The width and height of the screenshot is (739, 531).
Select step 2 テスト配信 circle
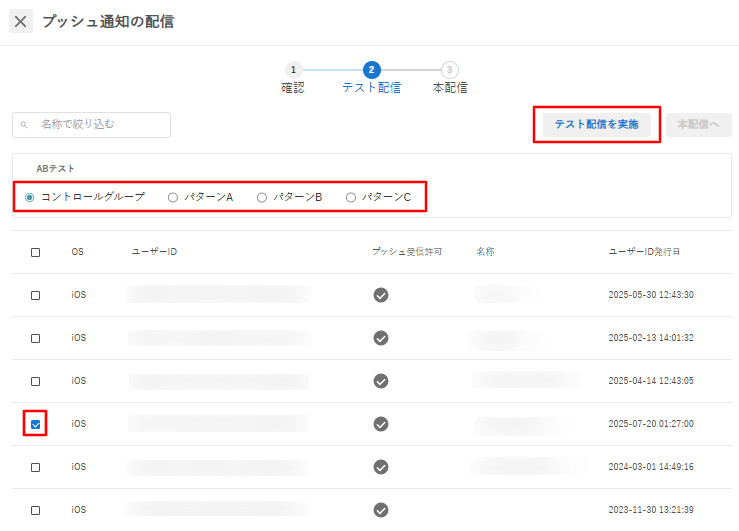click(x=371, y=70)
